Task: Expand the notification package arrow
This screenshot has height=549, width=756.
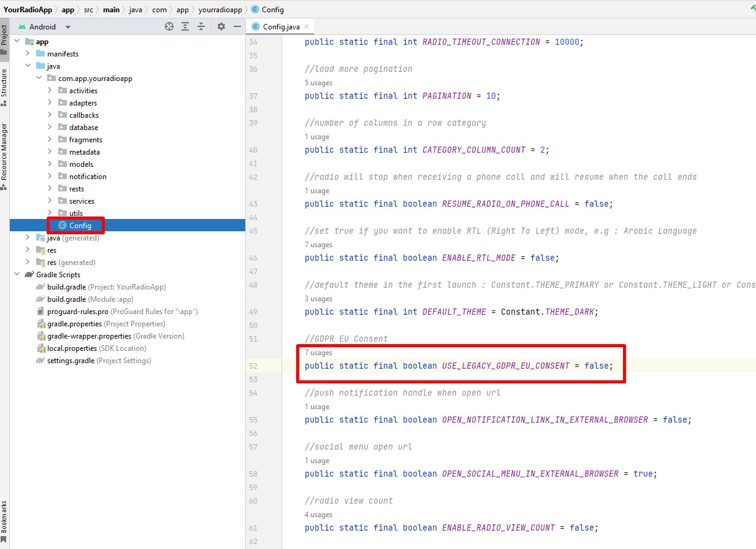Action: click(x=50, y=177)
